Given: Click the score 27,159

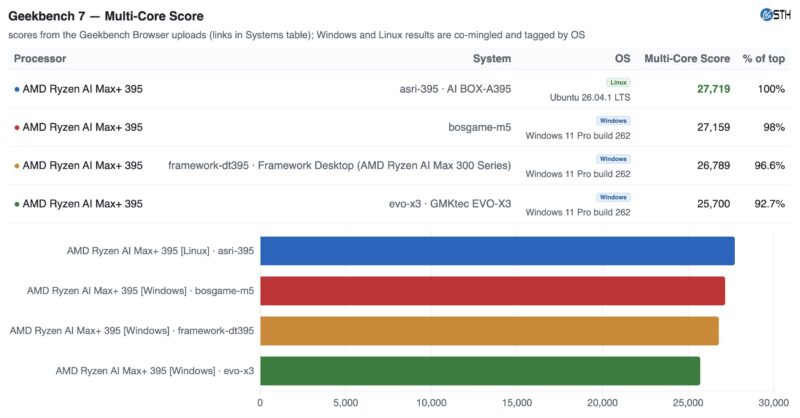Looking at the screenshot, I should [714, 127].
